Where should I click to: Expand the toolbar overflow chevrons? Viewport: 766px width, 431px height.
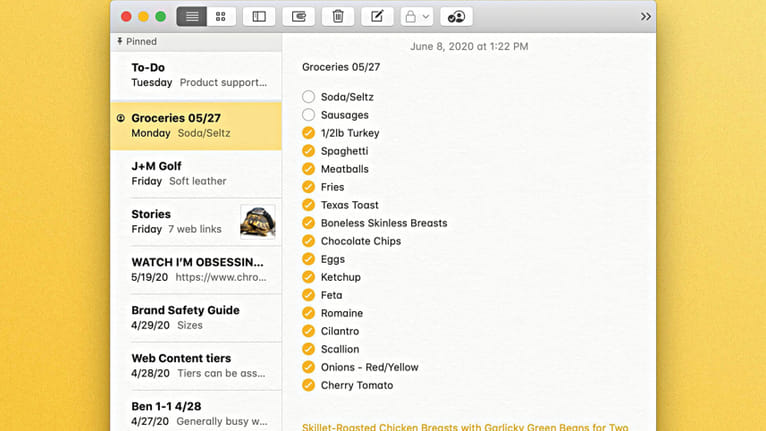[645, 17]
